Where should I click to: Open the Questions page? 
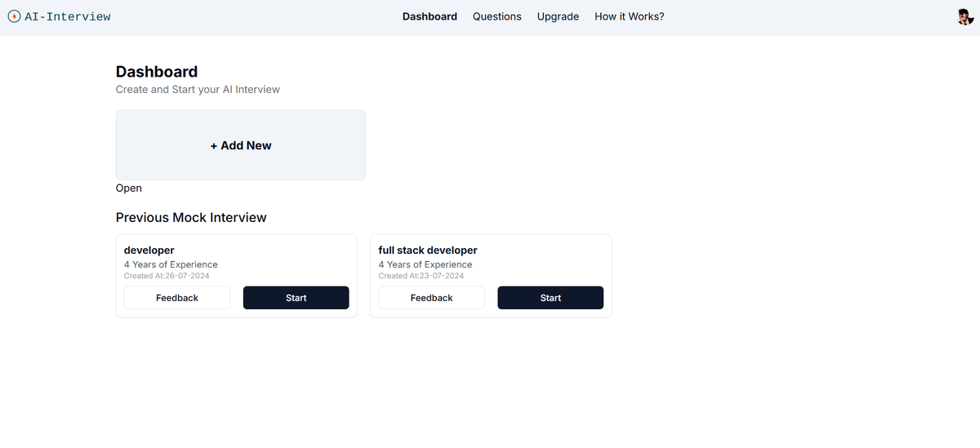497,16
